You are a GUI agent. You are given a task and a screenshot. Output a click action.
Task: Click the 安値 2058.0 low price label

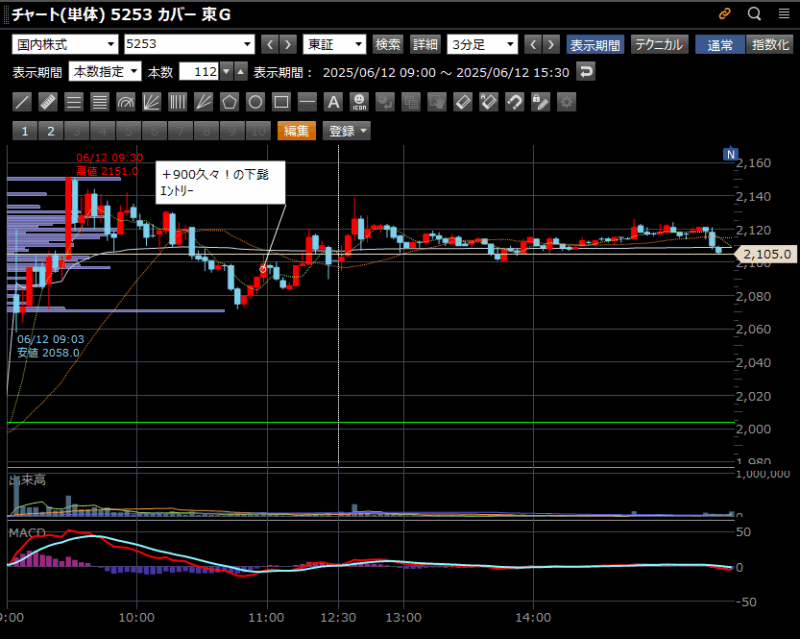pyautogui.click(x=48, y=353)
